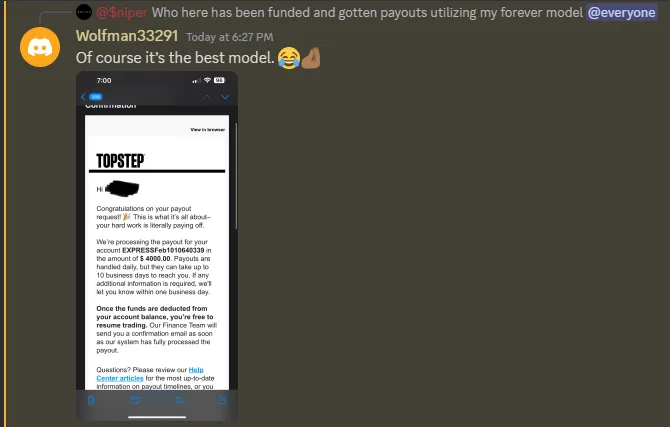Tap the compose icon in mail toolbar
This screenshot has height=427, width=670.
point(222,400)
